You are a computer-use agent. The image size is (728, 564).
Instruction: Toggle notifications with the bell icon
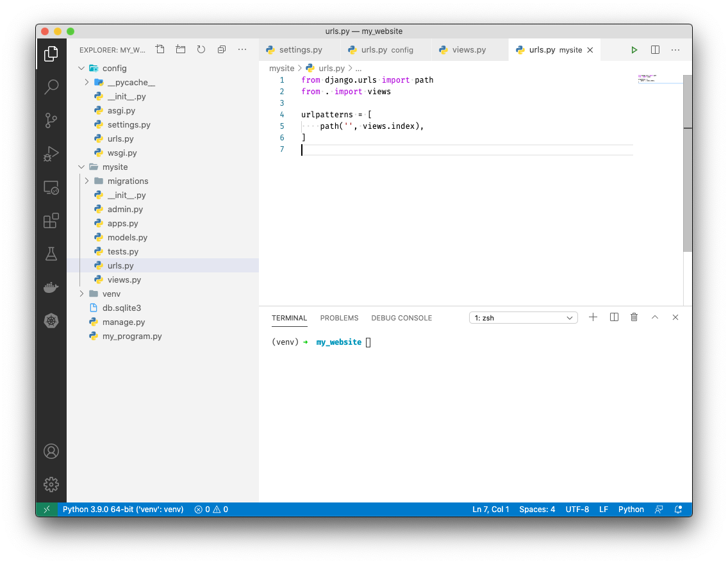click(x=678, y=509)
